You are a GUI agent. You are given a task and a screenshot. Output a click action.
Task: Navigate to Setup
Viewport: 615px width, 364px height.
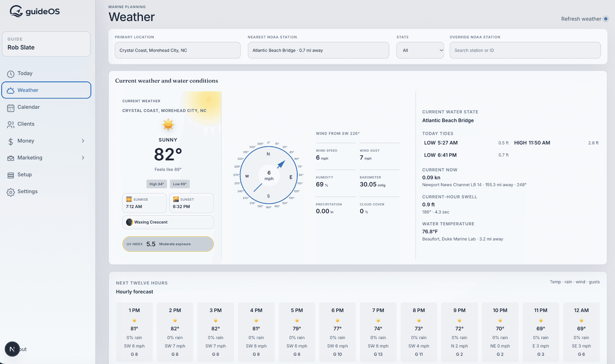[46, 175]
